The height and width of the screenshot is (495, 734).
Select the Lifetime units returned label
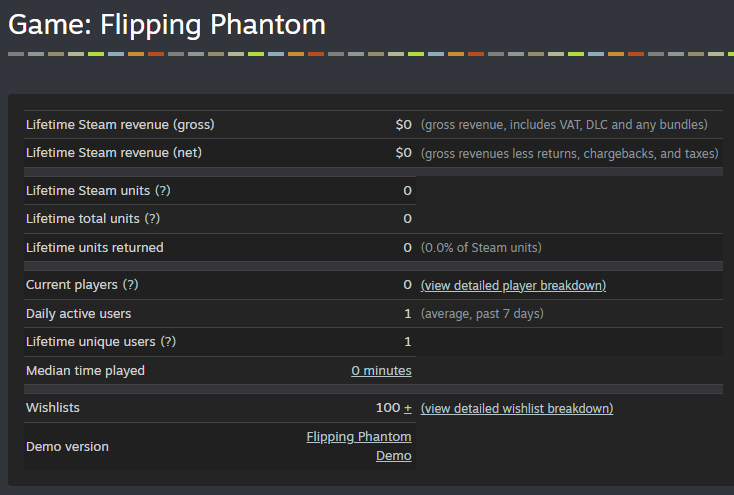[x=94, y=247]
